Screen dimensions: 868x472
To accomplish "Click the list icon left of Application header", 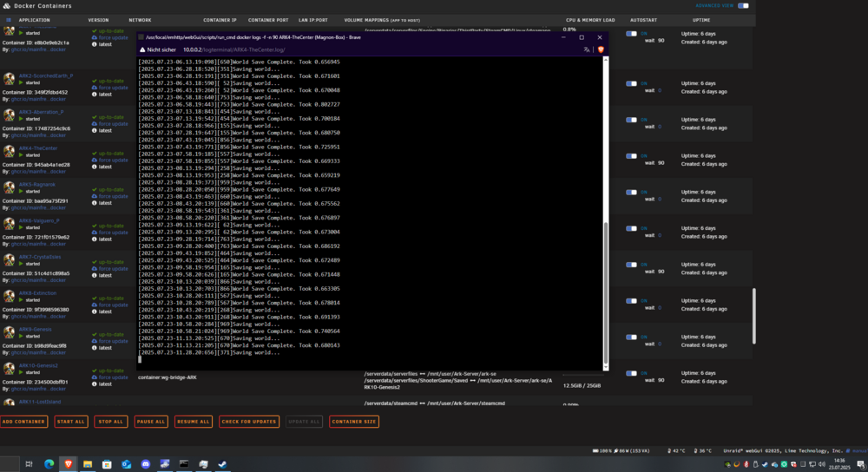I will click(9, 20).
